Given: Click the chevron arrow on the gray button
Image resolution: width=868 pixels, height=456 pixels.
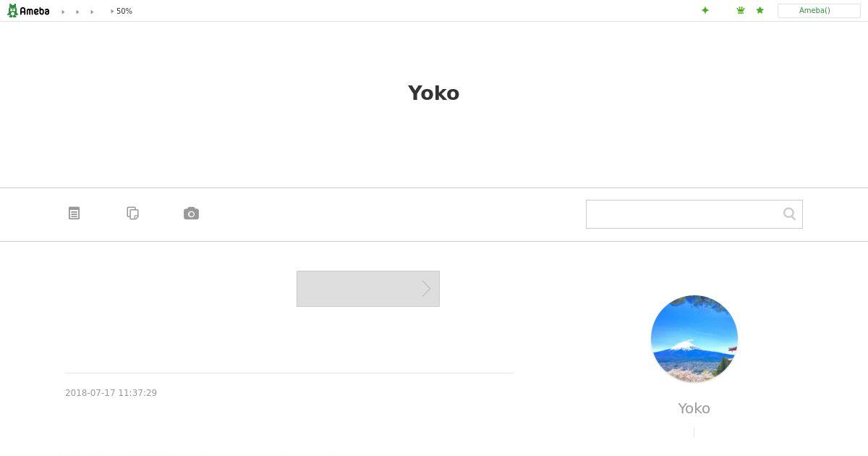Looking at the screenshot, I should point(427,289).
